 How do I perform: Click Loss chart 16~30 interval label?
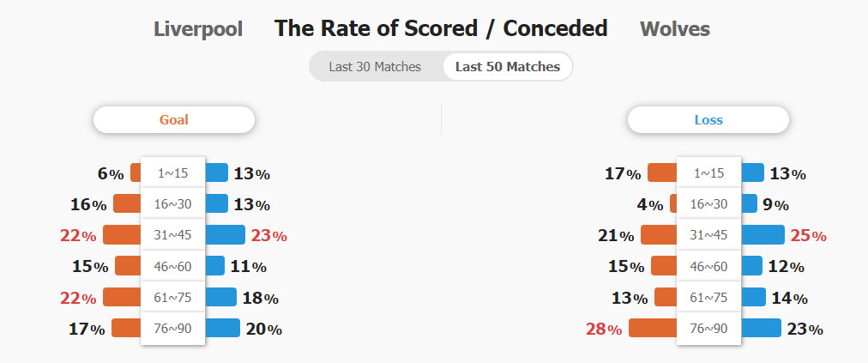pyautogui.click(x=708, y=204)
